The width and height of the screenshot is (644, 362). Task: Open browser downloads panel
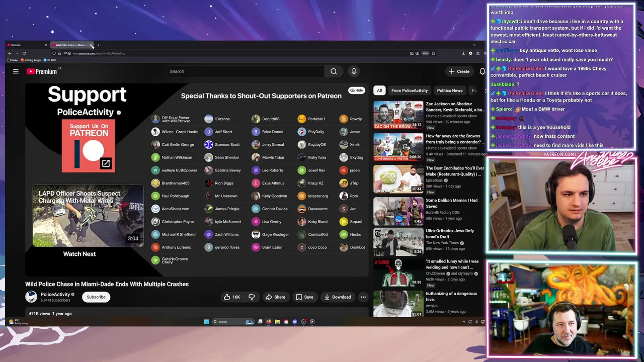pyautogui.click(x=463, y=53)
